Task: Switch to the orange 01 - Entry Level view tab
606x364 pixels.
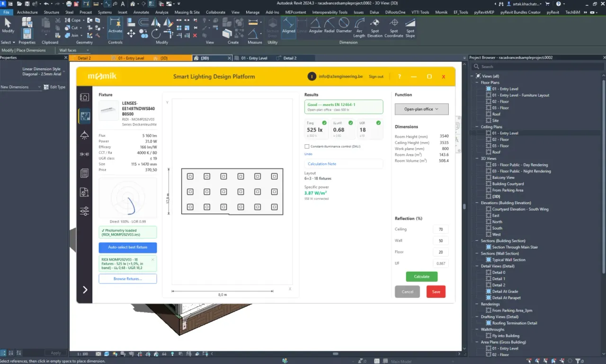Action: click(131, 58)
